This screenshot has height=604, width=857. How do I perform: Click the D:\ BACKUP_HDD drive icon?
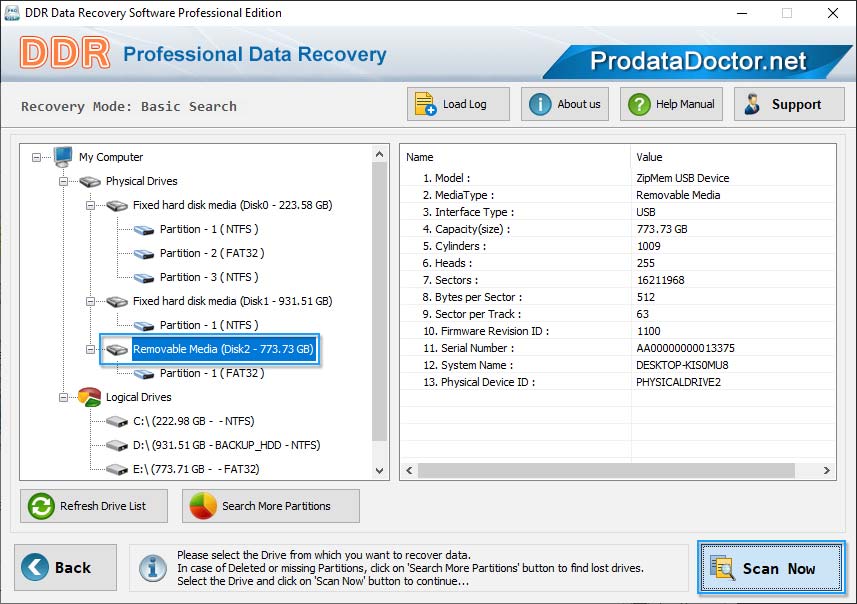click(117, 445)
